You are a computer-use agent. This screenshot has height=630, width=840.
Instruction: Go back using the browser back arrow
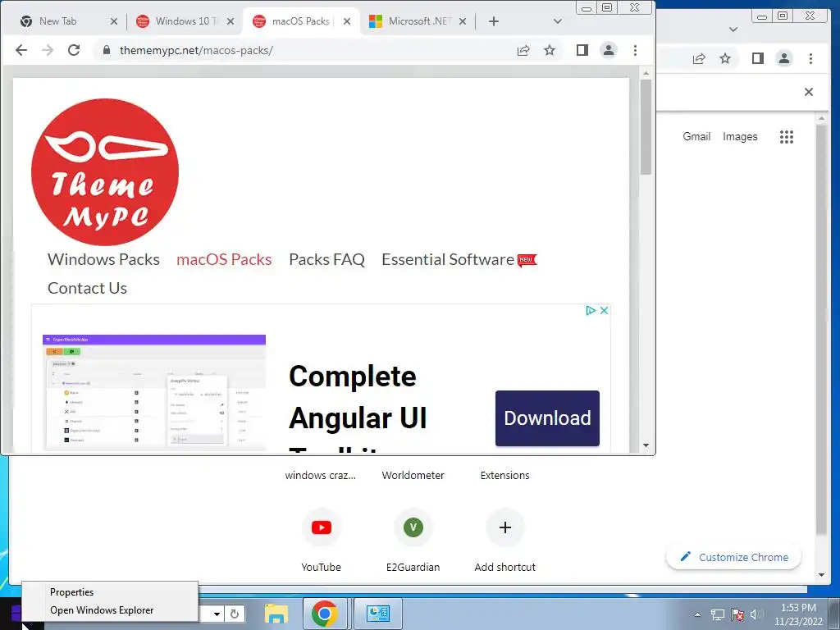21,50
